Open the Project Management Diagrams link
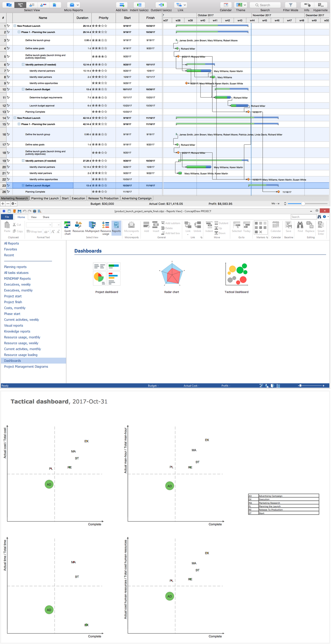This screenshot has height=644, width=331. tap(26, 367)
